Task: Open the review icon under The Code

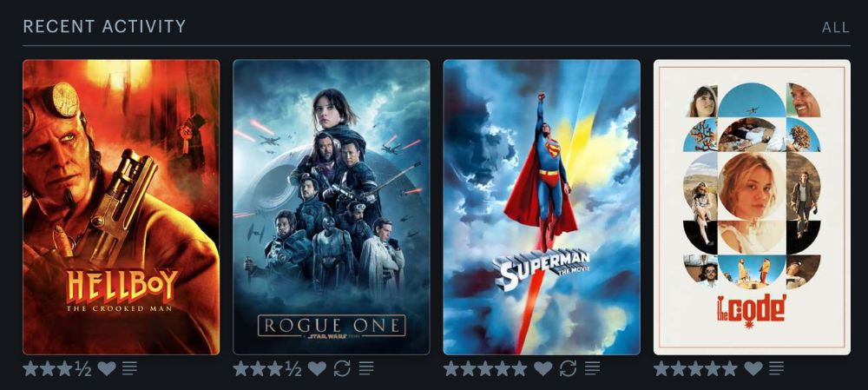Action: 776,368
